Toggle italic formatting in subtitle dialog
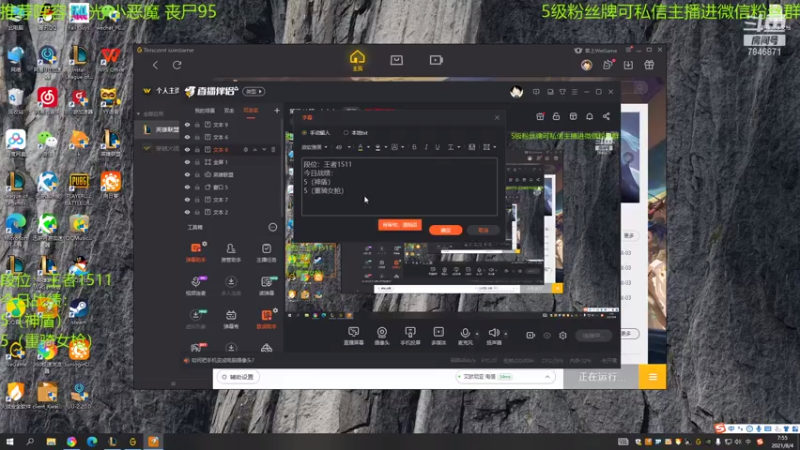800x450 pixels. point(426,147)
